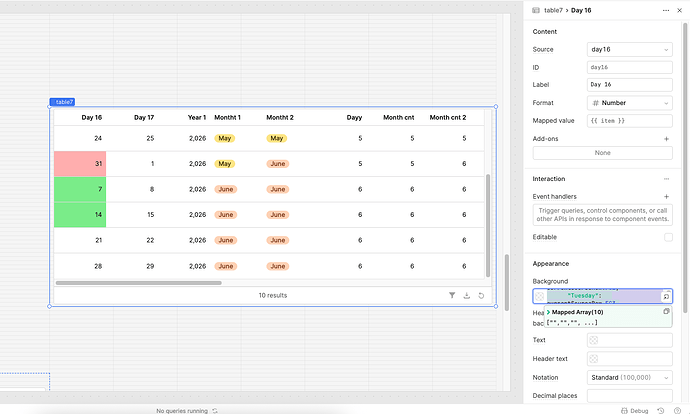Open the Background color picker swatch
Viewport: 690px width, 414px height.
point(540,296)
